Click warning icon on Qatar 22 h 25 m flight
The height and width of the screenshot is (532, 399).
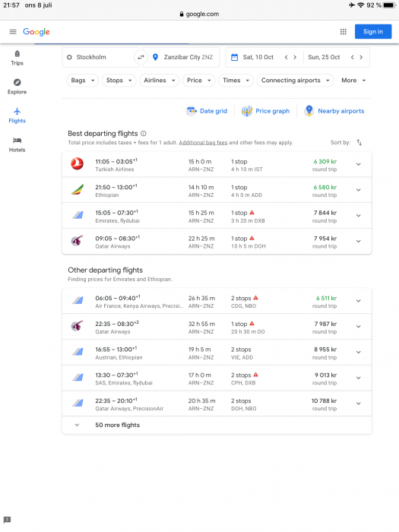tap(252, 238)
